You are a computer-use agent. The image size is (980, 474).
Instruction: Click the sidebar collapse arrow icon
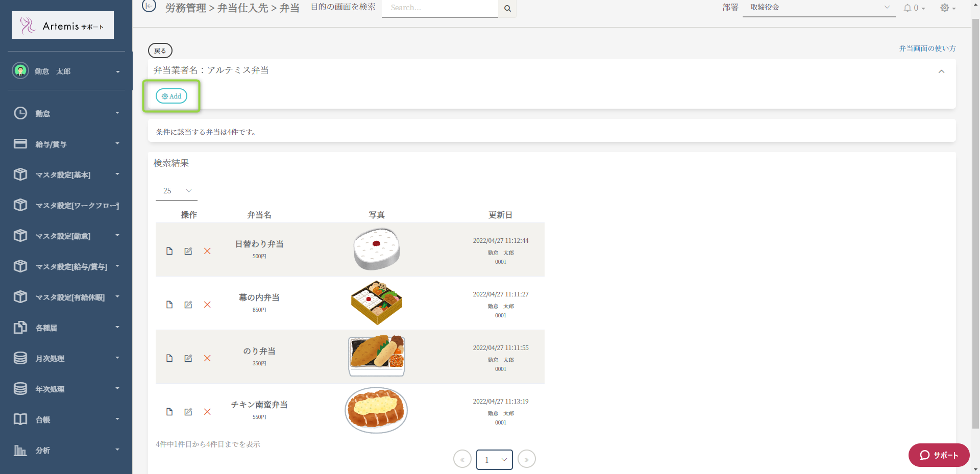point(149,6)
